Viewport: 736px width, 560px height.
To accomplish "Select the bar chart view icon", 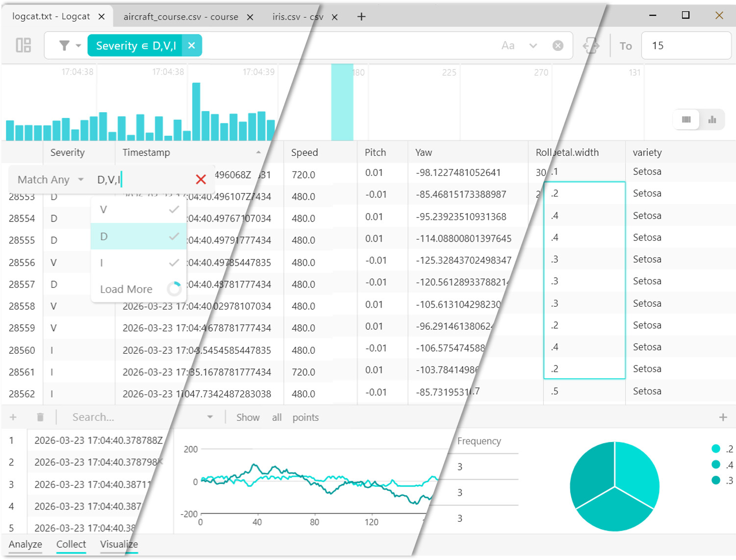I will point(712,120).
